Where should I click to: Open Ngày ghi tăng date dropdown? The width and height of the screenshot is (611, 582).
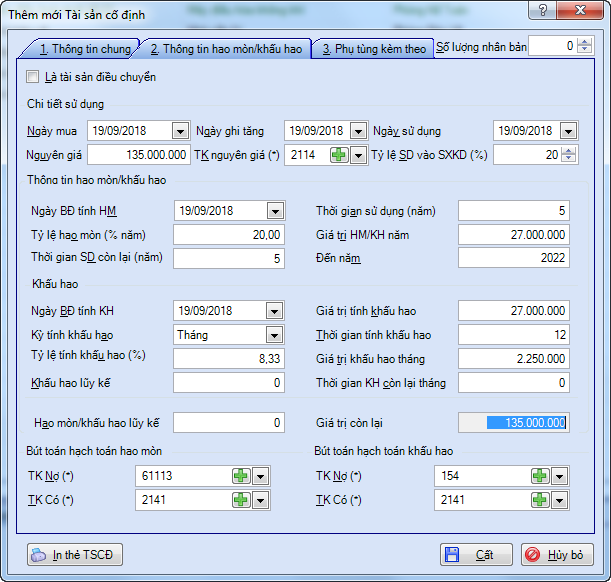click(x=358, y=131)
